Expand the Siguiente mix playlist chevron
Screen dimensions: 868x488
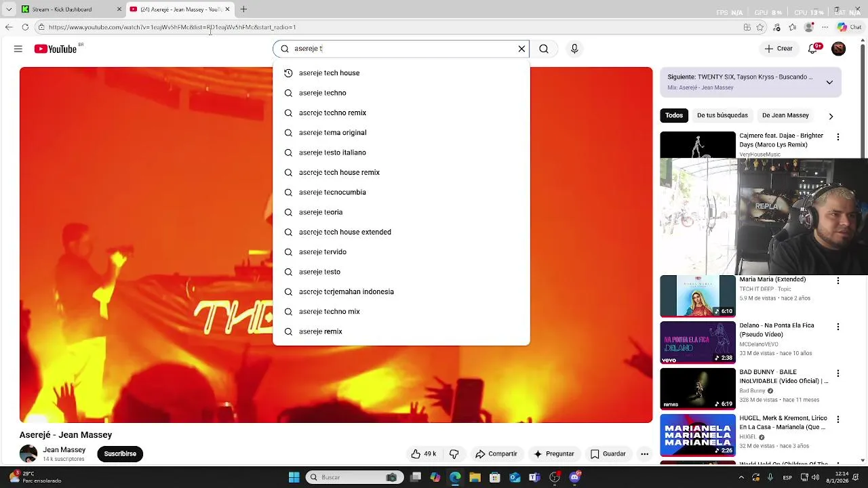click(x=829, y=82)
